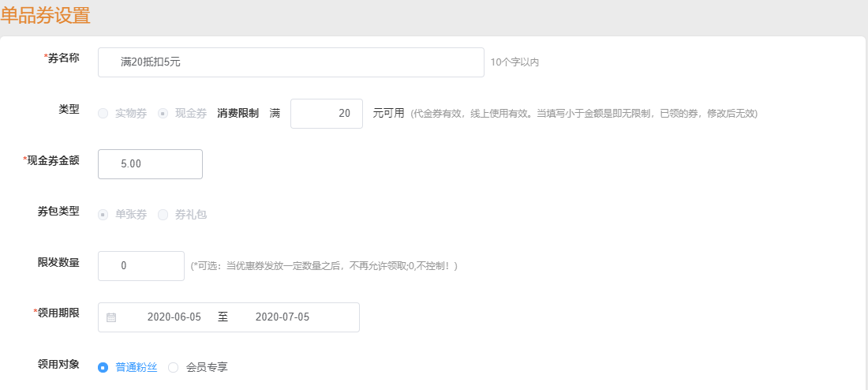Click the 限发数量 optional hint text
The image size is (868, 390).
pos(324,267)
